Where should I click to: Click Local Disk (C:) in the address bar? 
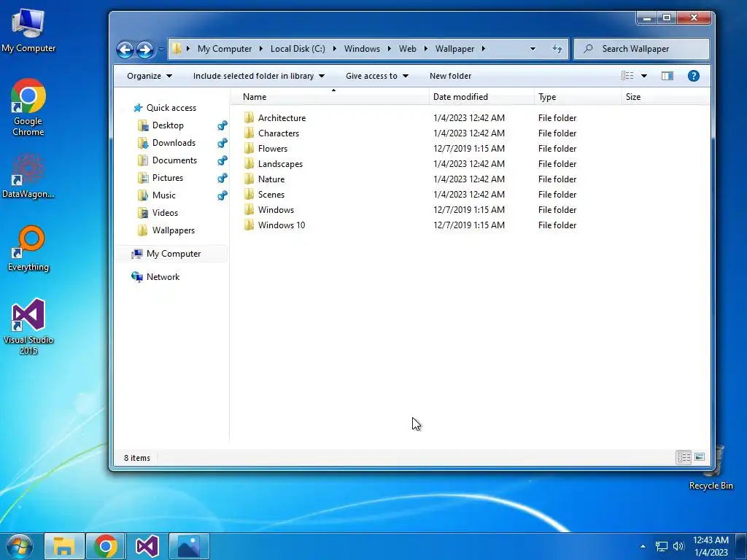point(298,49)
